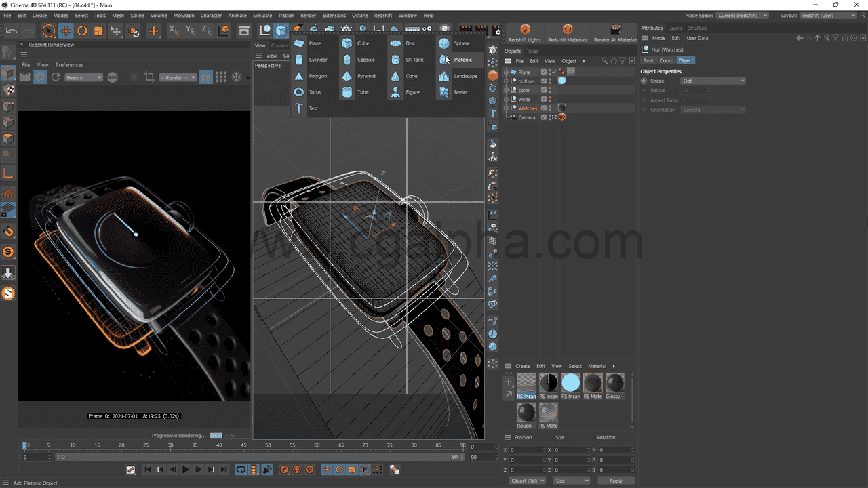Open RenderView Preferences menu
The width and height of the screenshot is (868, 488).
(69, 65)
